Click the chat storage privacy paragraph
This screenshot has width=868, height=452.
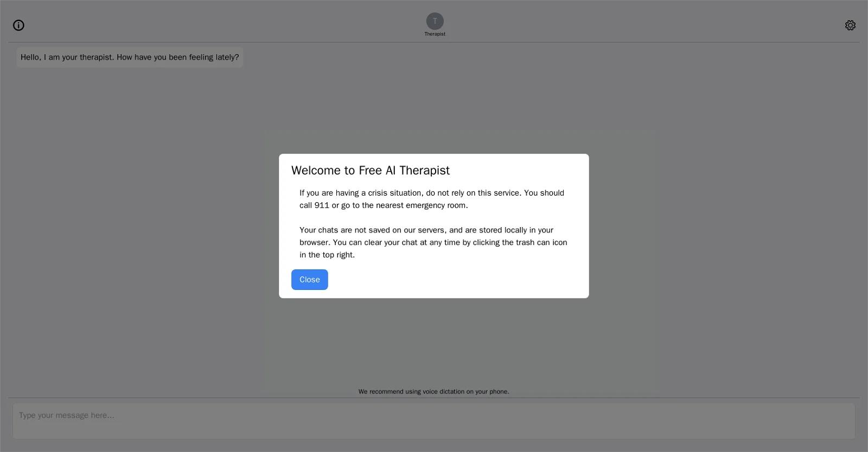coord(433,242)
